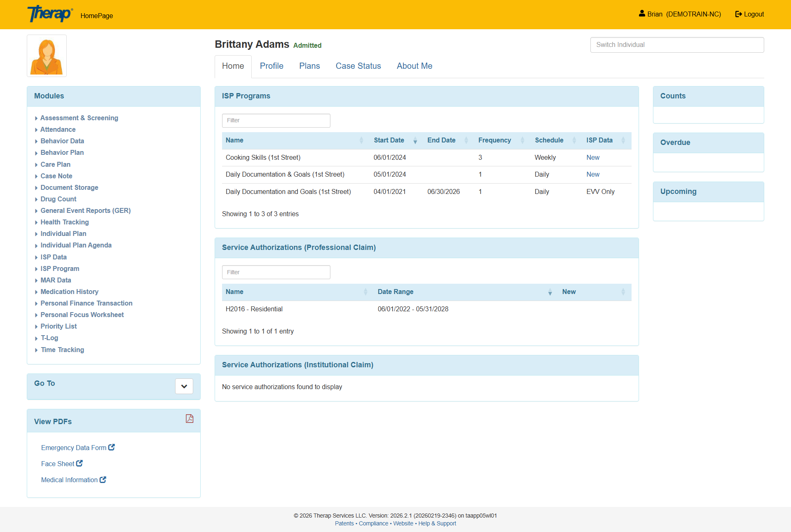Sort Service Authorizations by Date Range arrow
The image size is (791, 532).
[x=550, y=292]
